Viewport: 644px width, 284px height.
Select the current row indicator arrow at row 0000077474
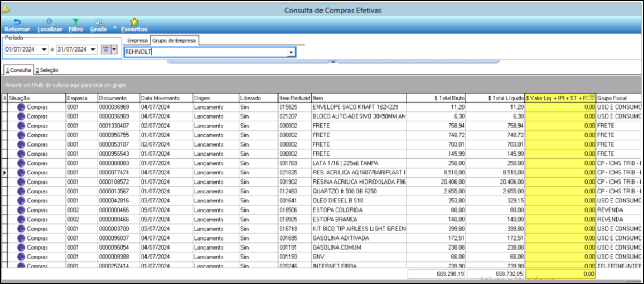pyautogui.click(x=5, y=172)
